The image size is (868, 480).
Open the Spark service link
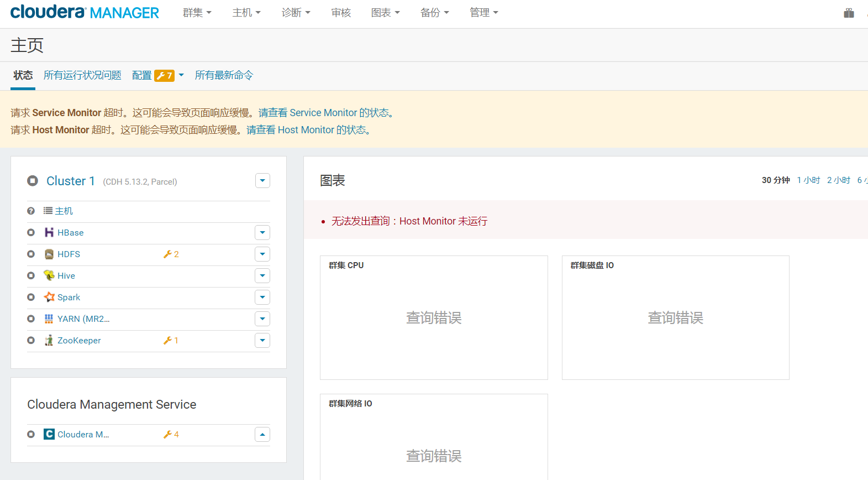69,297
